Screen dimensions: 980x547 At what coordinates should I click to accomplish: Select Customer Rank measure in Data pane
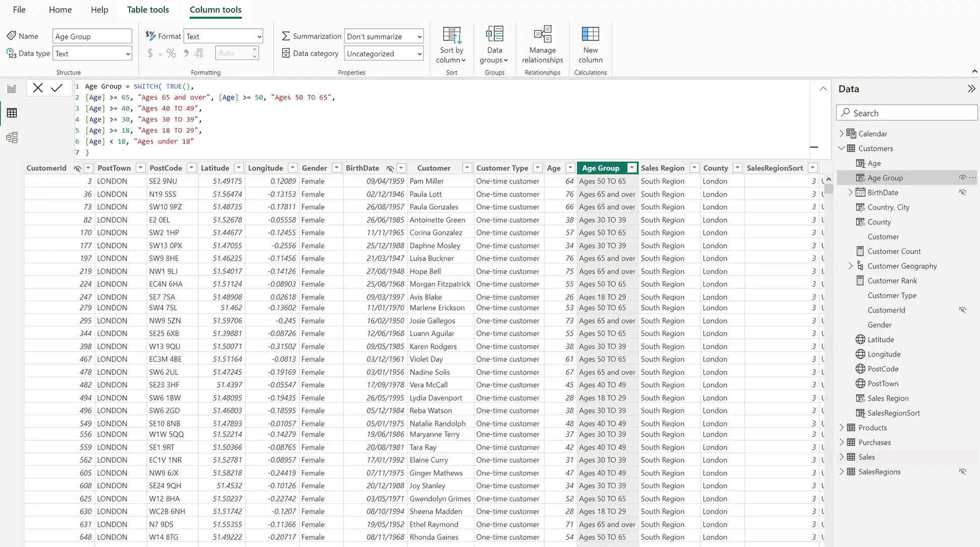[892, 281]
